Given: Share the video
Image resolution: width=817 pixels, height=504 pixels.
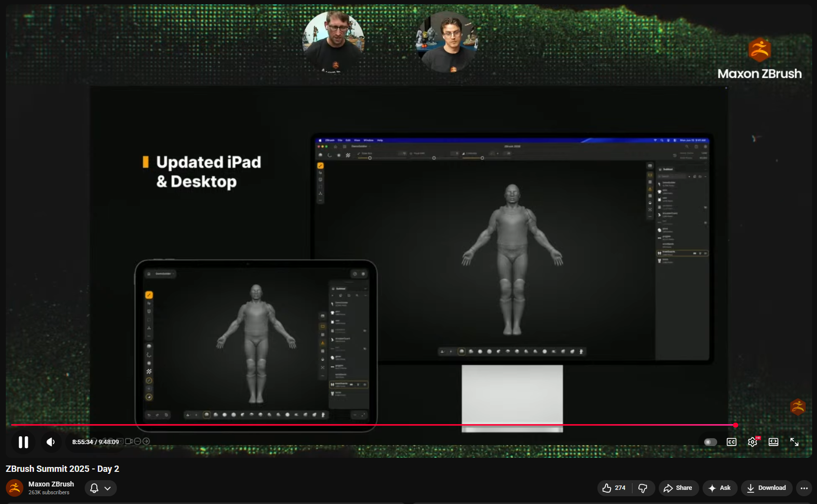Looking at the screenshot, I should tap(678, 488).
